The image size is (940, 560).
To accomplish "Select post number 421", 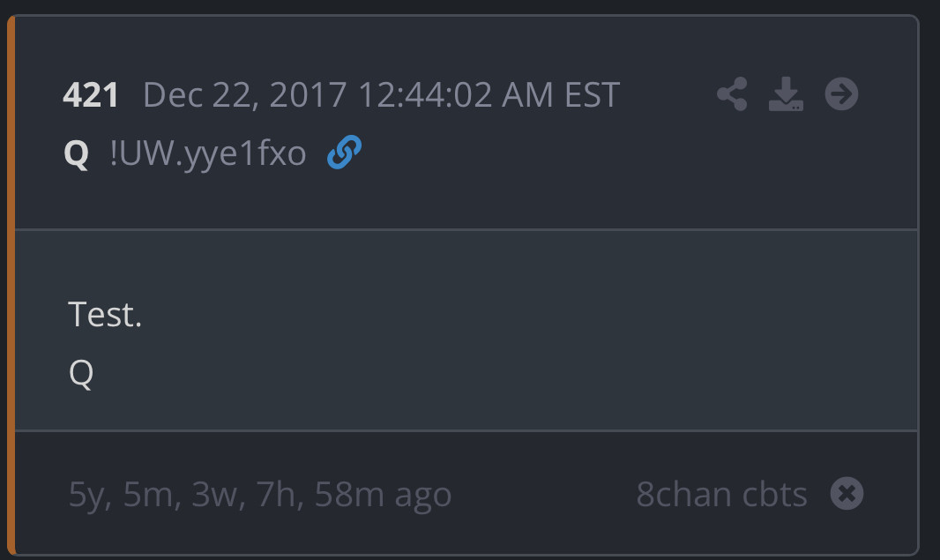I will tap(91, 95).
